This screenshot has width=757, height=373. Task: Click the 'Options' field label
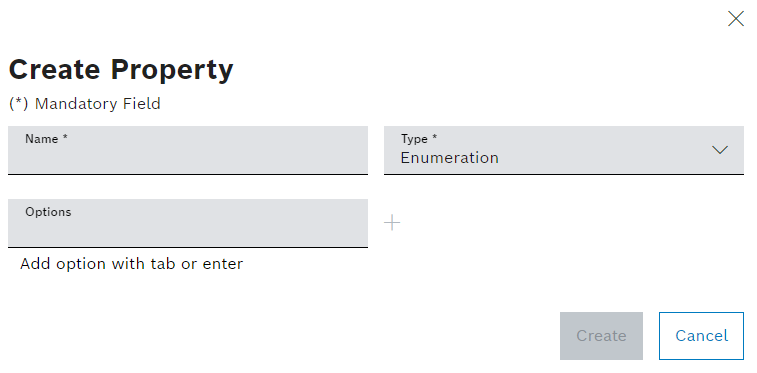pyautogui.click(x=48, y=212)
